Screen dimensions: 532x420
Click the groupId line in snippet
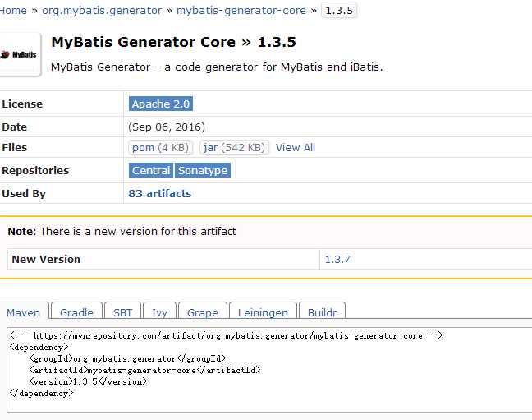point(127,358)
